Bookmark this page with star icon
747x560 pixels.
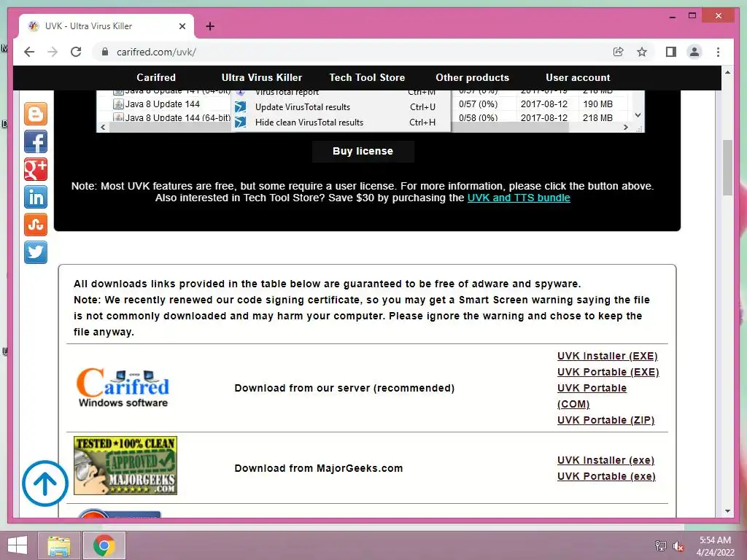[642, 52]
